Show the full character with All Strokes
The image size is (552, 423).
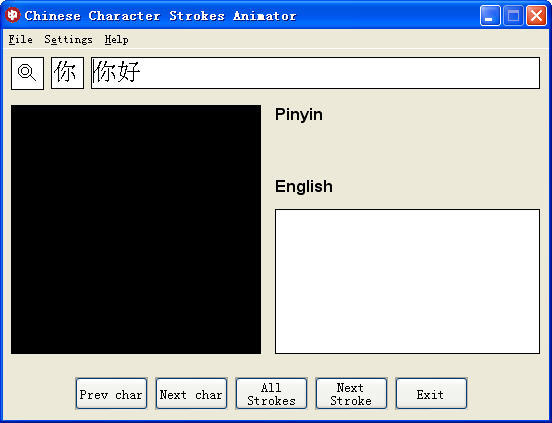271,393
